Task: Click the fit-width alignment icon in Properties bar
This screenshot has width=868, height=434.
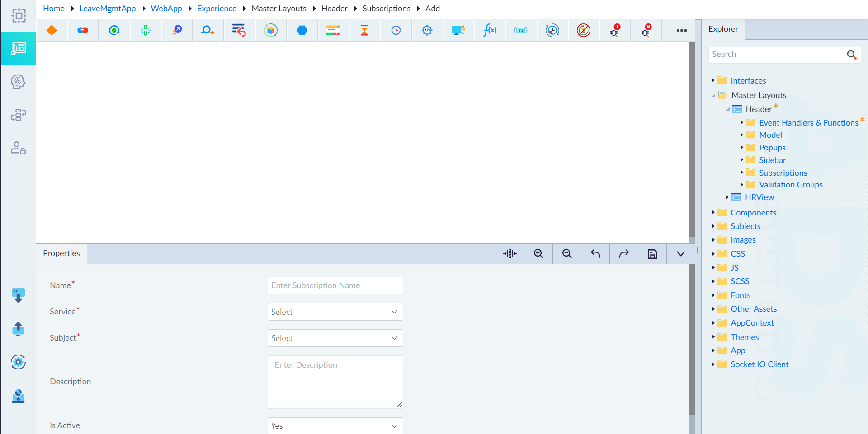Action: (510, 254)
